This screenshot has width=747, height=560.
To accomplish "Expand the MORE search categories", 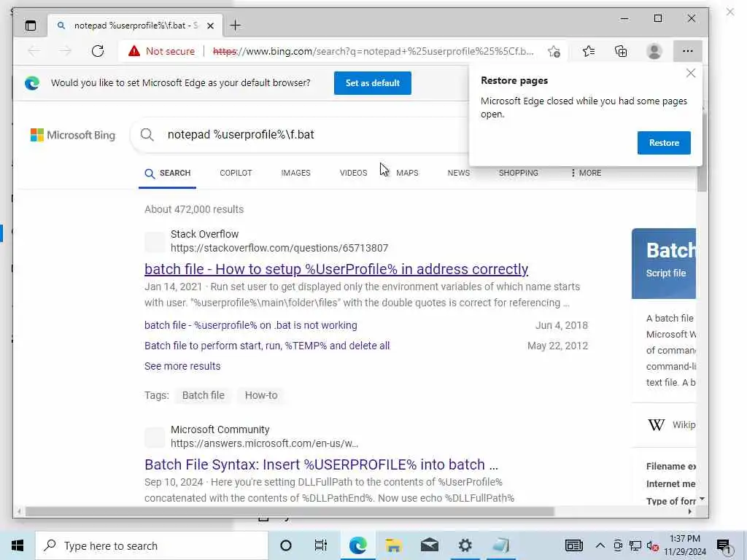I will click(x=586, y=173).
